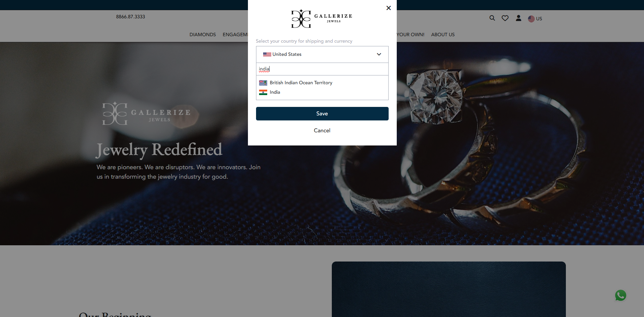Click the dropdown chevron arrow

[379, 54]
